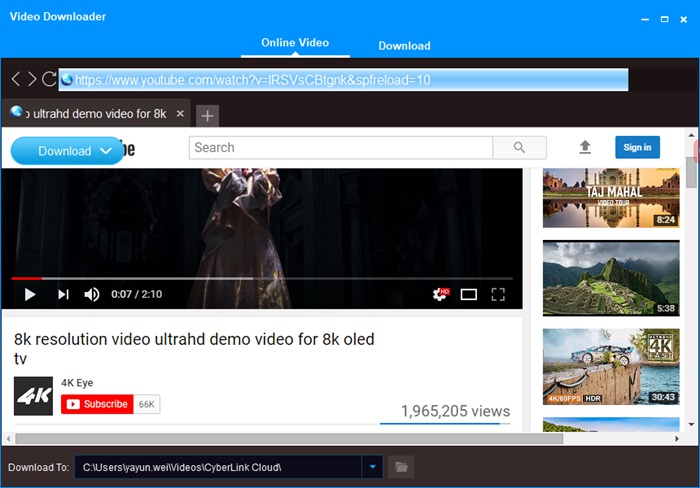700x488 pixels.
Task: Open the Taj Mahal video thumbnail
Action: pos(611,198)
